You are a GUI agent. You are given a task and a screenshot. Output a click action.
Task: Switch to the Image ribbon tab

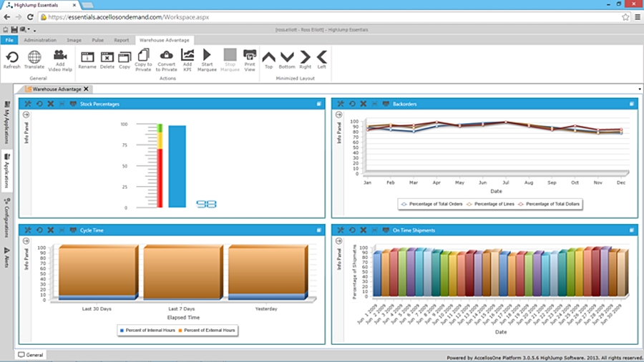pos(74,40)
